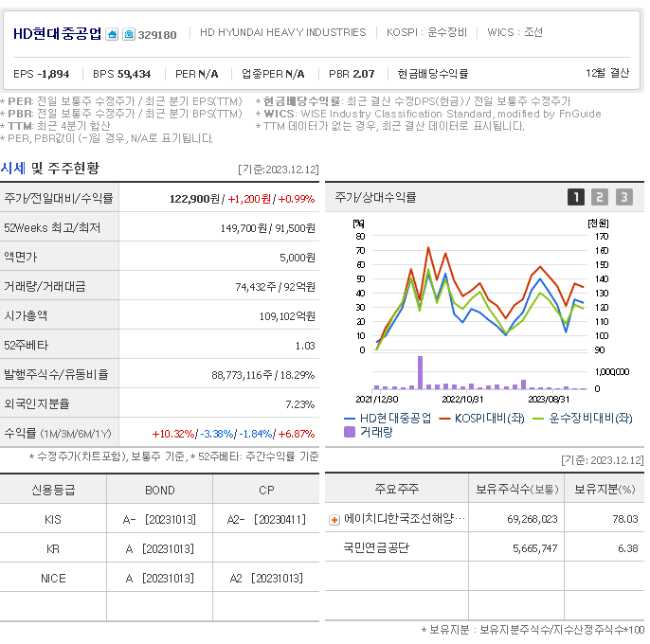Viewport: 650px width, 644px height.
Task: Click the 보유지분(%) column header
Action: 605,490
